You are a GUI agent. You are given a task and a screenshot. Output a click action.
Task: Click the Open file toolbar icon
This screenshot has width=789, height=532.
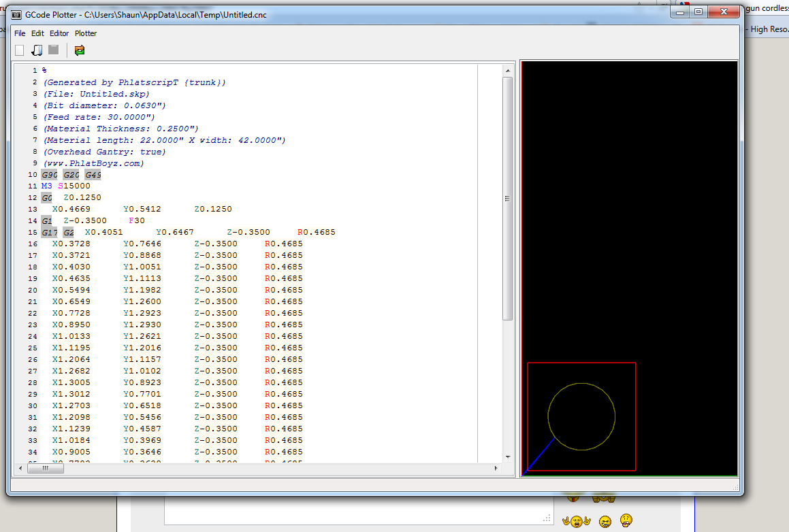pos(37,50)
